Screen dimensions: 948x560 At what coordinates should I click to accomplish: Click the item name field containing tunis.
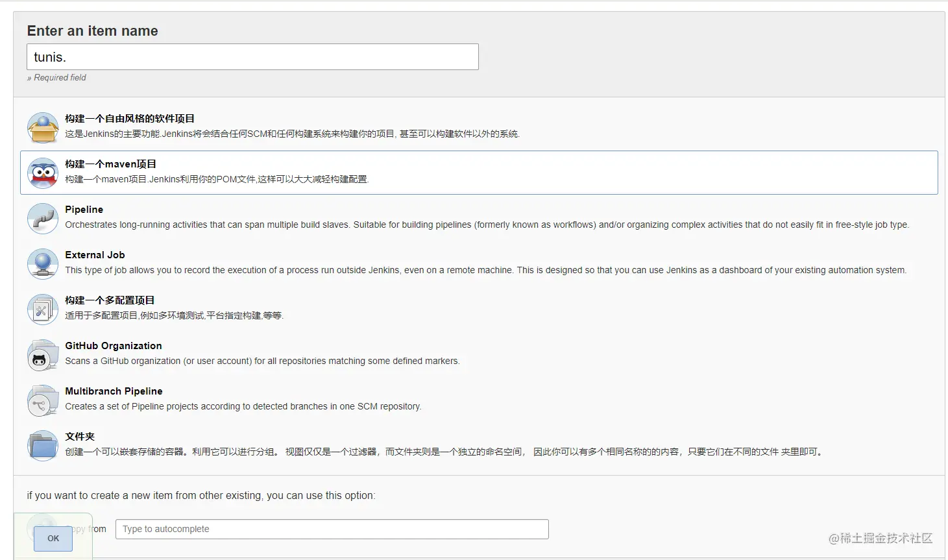(x=252, y=57)
